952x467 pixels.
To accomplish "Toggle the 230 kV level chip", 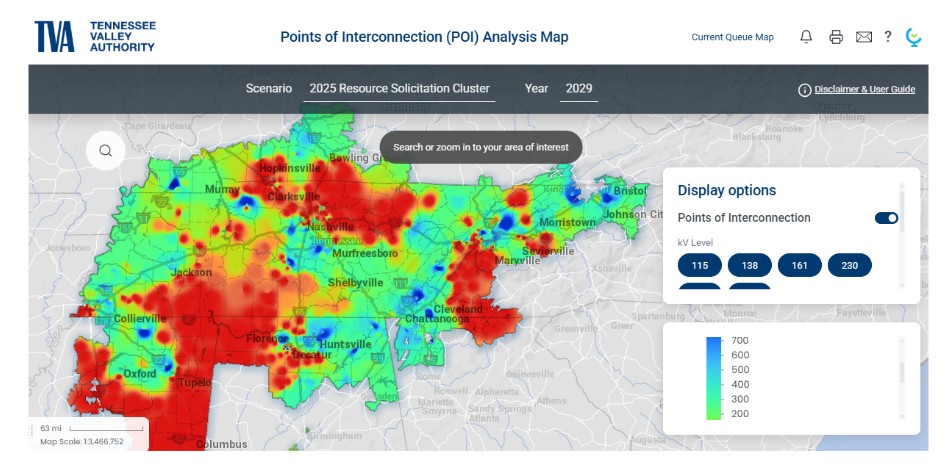I will pos(849,265).
